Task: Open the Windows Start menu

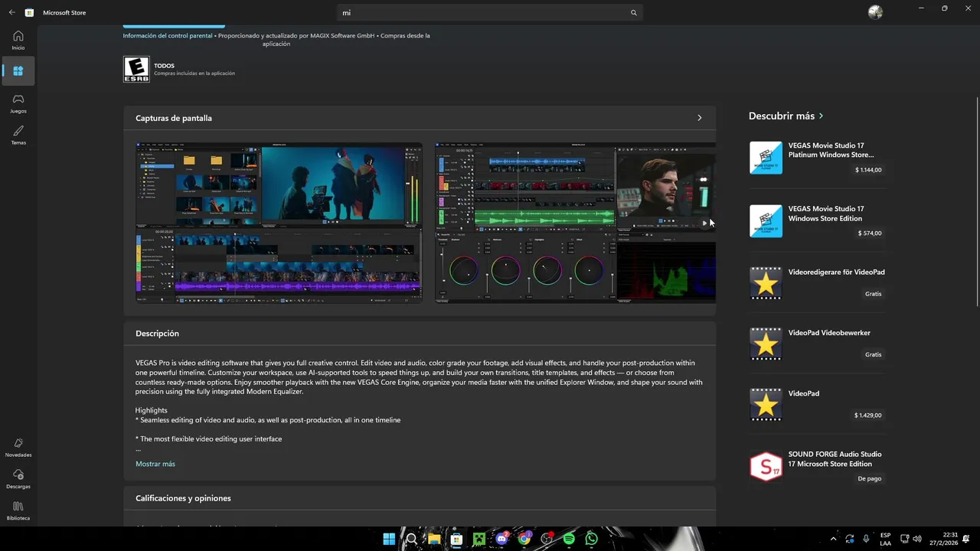Action: [x=389, y=539]
